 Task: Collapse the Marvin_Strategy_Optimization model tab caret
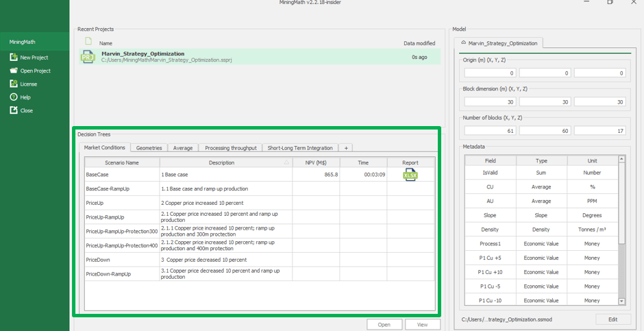463,42
